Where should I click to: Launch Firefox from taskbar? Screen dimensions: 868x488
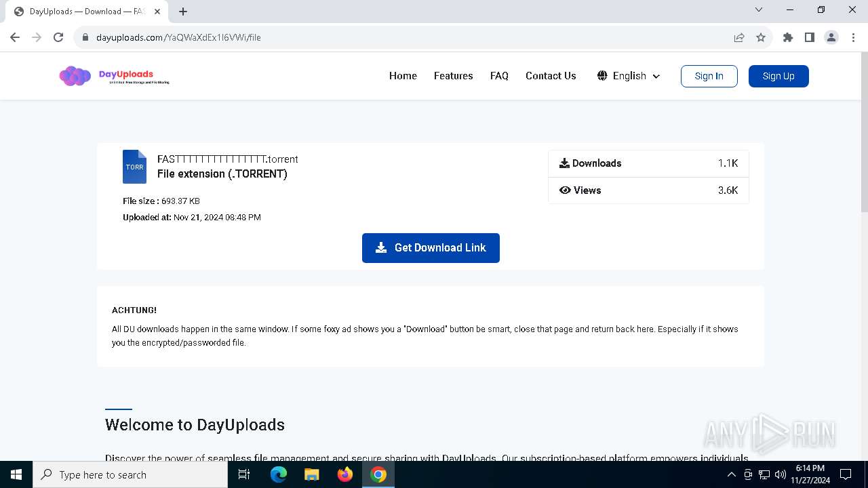tap(345, 474)
